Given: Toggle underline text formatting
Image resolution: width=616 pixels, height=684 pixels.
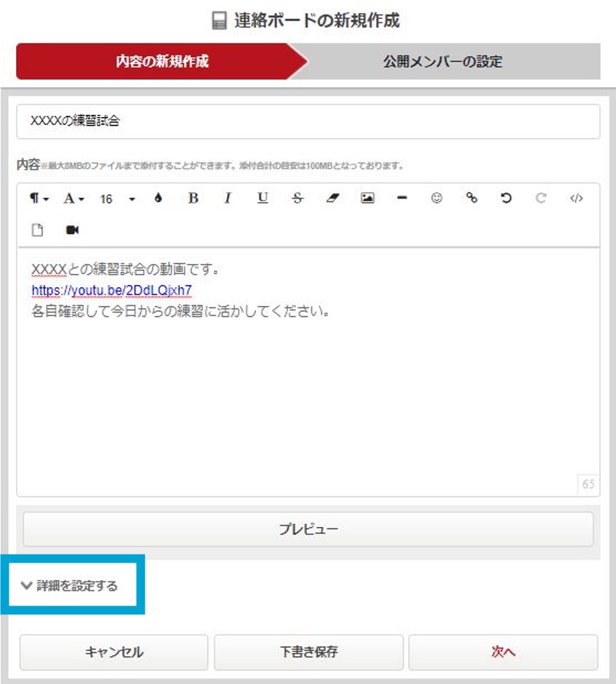Looking at the screenshot, I should (x=263, y=198).
